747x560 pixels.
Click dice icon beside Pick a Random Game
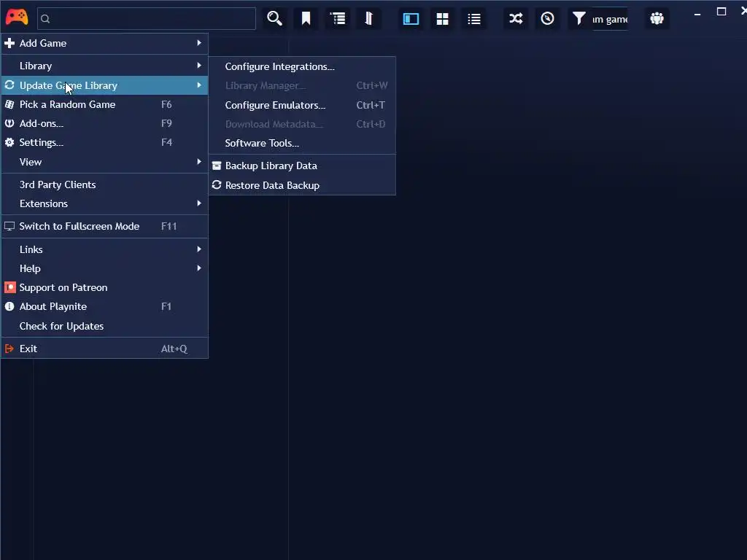tap(9, 104)
